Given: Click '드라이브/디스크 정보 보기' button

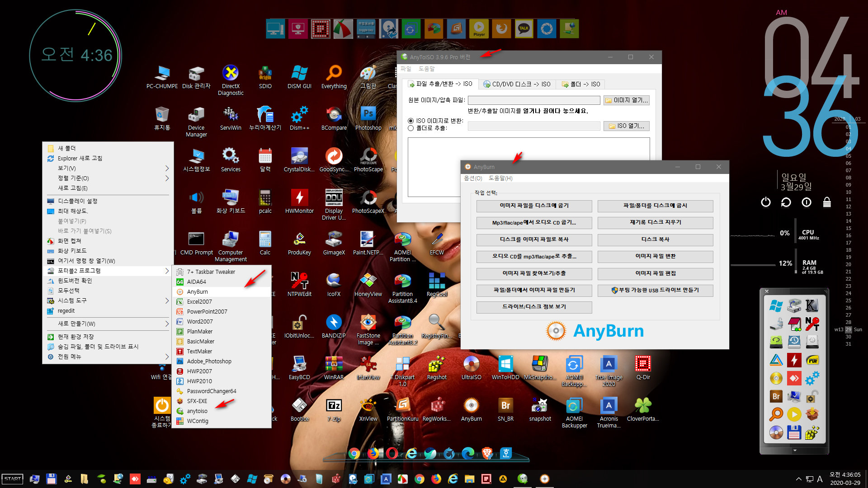Looking at the screenshot, I should coord(534,307).
